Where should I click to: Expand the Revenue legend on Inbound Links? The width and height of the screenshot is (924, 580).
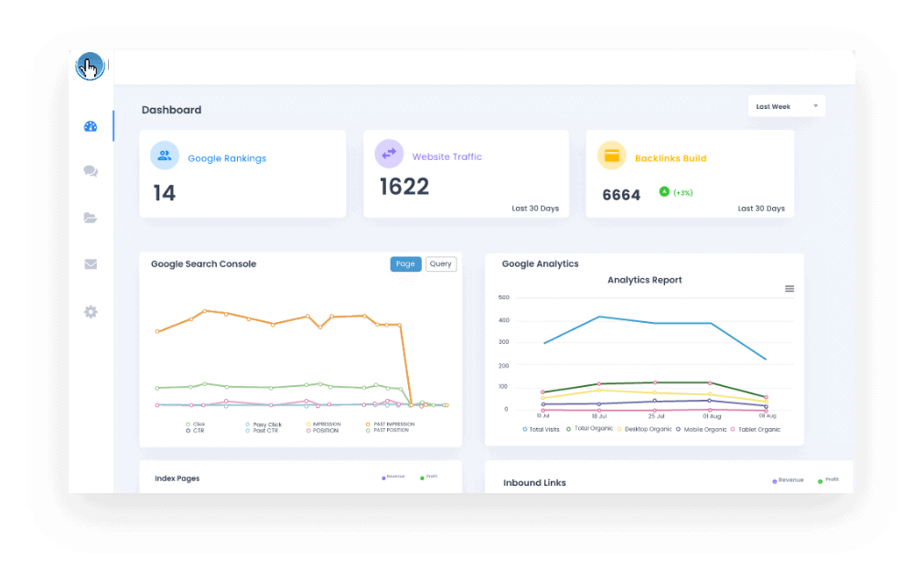(x=788, y=479)
